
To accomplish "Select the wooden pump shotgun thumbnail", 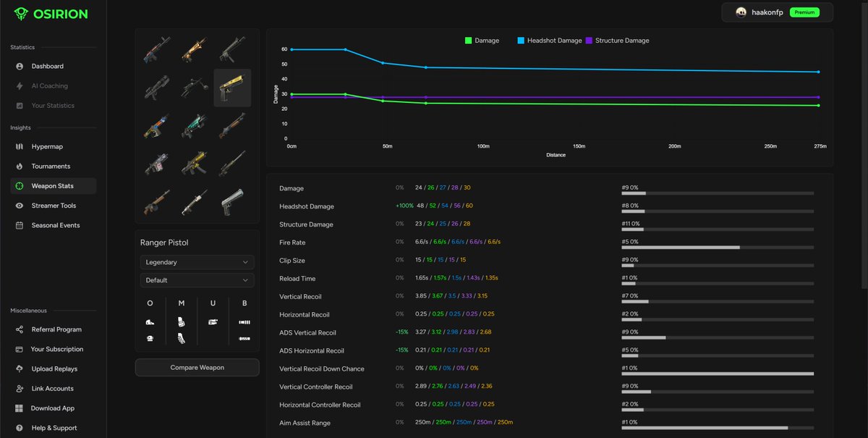I will [x=232, y=126].
